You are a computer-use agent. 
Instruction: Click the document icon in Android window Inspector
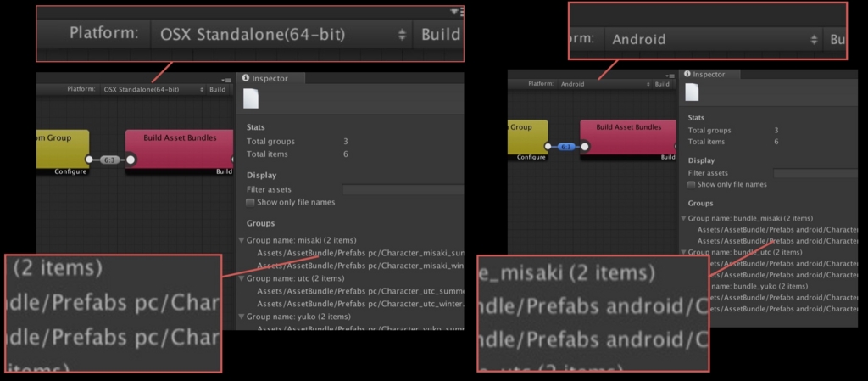tap(692, 92)
